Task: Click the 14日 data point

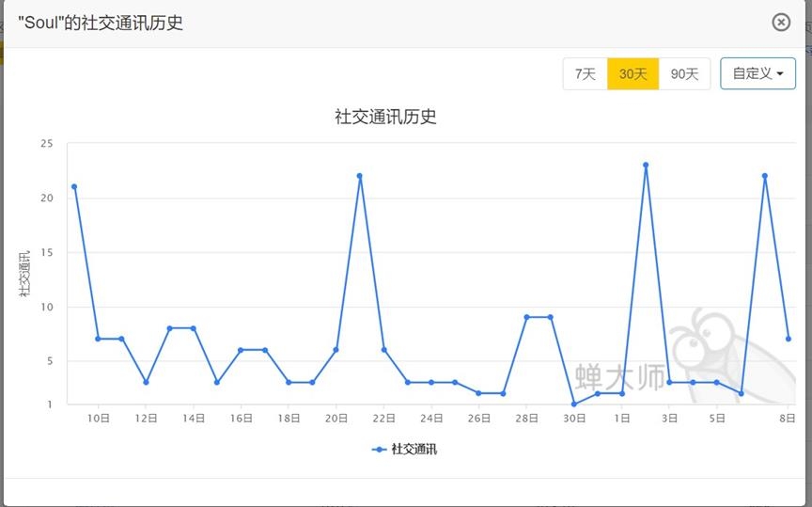Action: point(194,328)
